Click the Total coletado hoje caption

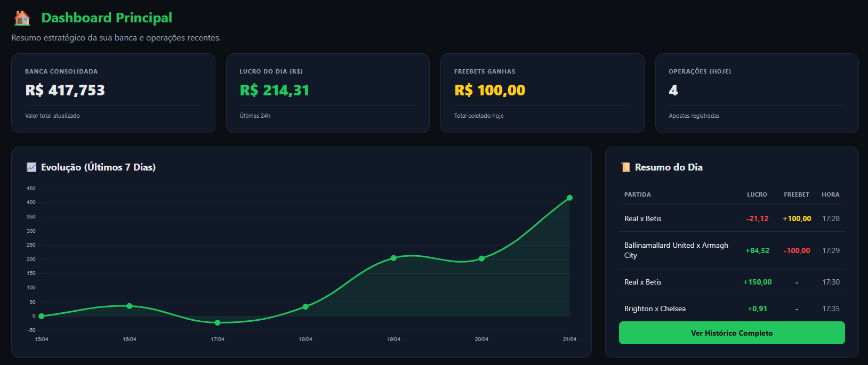pos(479,116)
